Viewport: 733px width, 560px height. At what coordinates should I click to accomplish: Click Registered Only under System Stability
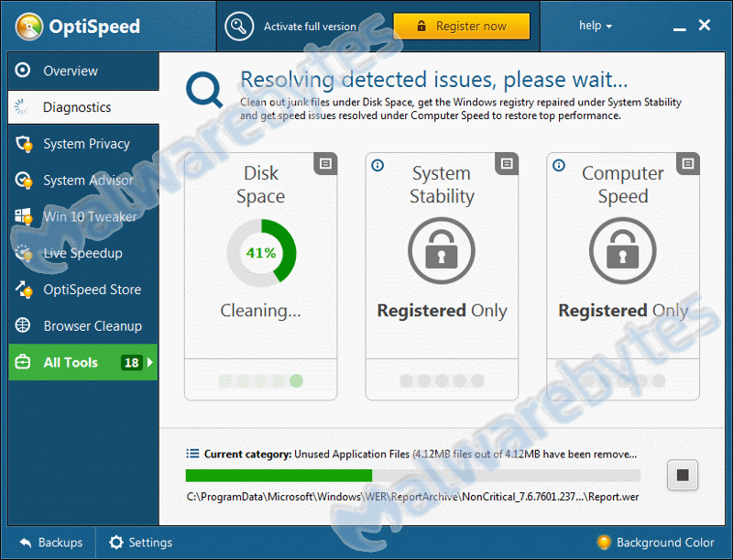point(442,311)
